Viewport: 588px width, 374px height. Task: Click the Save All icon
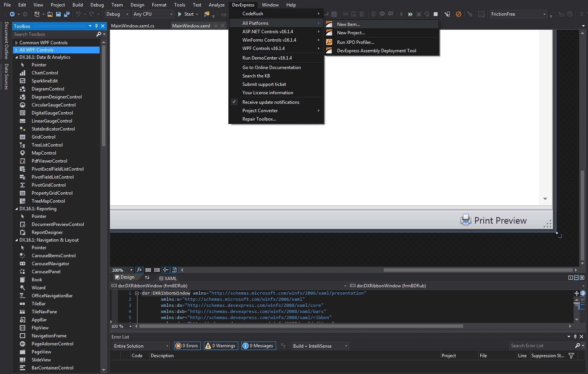point(67,14)
